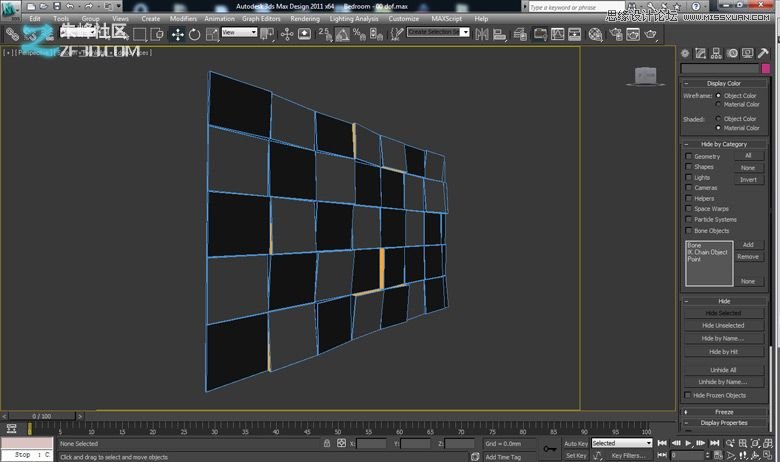Screen dimensions: 780x462
Task: Open the Hierarchy command panel tab
Action: (718, 52)
